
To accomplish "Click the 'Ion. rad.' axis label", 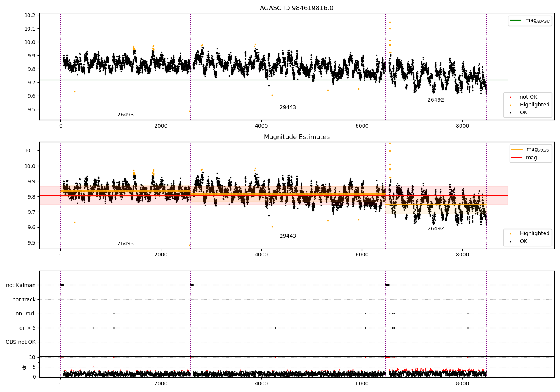I will (x=25, y=314).
